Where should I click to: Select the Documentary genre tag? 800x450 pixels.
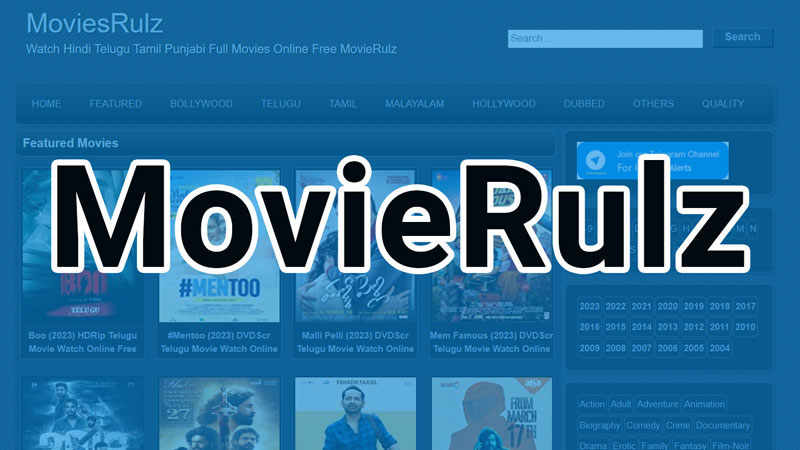click(x=723, y=425)
